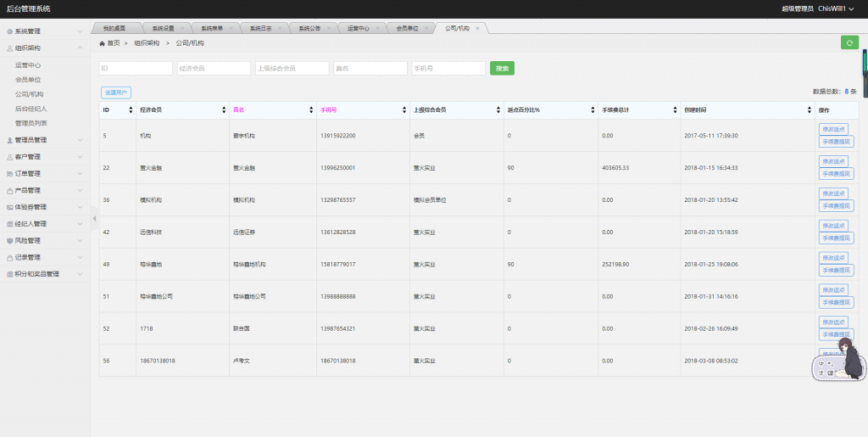The image size is (868, 437).
Task: Sort by 创建时间 column sort arrows
Action: point(811,109)
